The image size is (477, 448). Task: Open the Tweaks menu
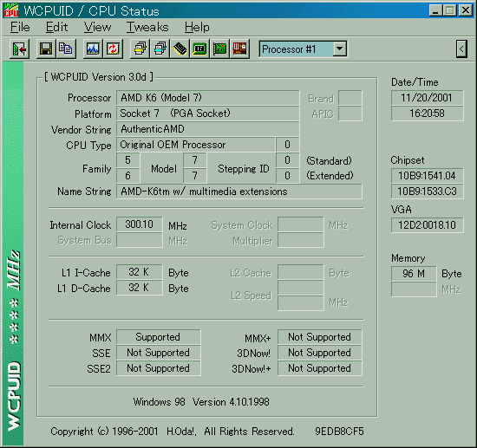147,28
